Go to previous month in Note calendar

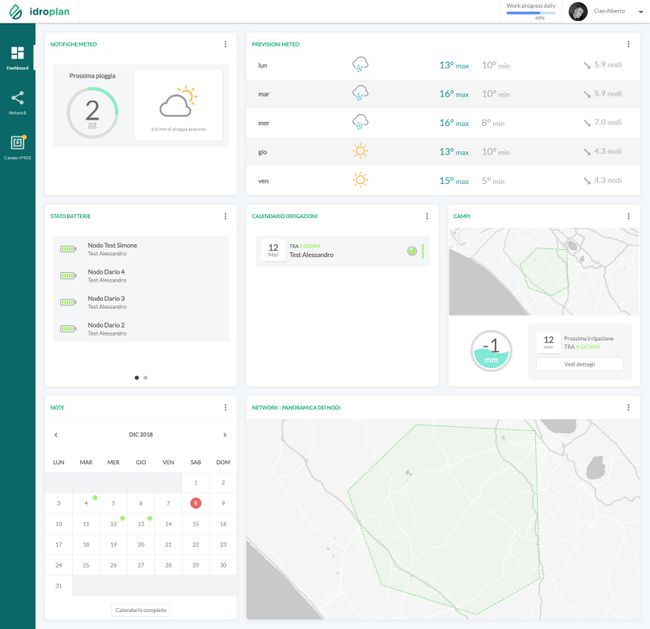(x=56, y=435)
